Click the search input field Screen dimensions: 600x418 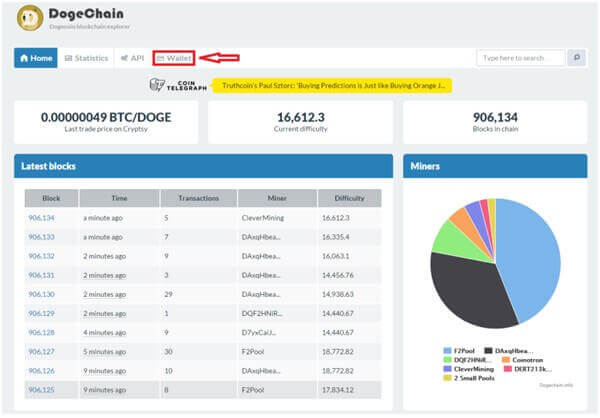(520, 58)
